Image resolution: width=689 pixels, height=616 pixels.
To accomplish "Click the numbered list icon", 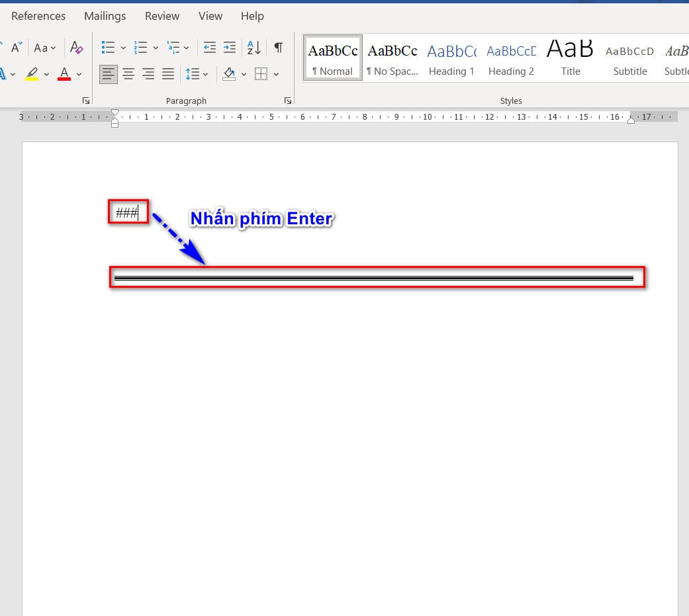I will (140, 48).
